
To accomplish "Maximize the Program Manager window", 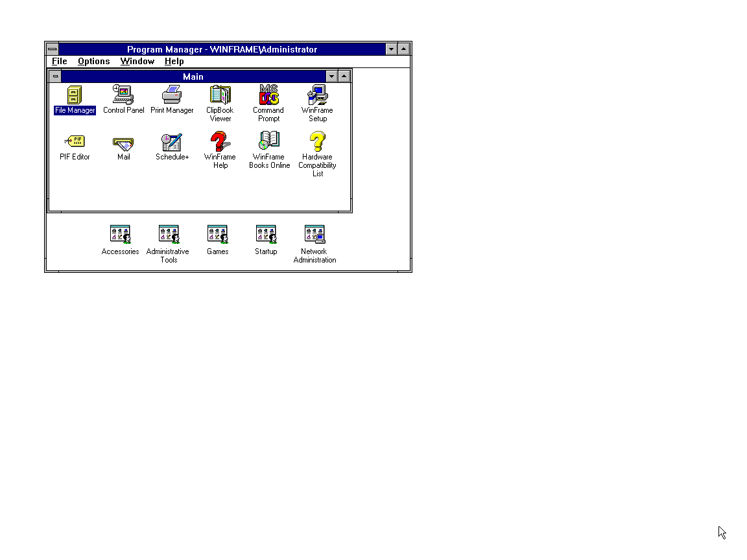I will [403, 49].
